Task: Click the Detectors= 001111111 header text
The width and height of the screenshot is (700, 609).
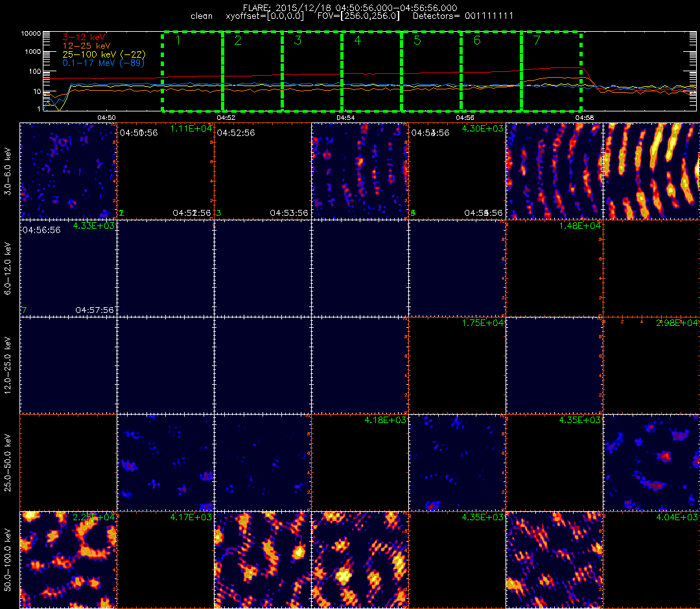Action: [x=463, y=16]
